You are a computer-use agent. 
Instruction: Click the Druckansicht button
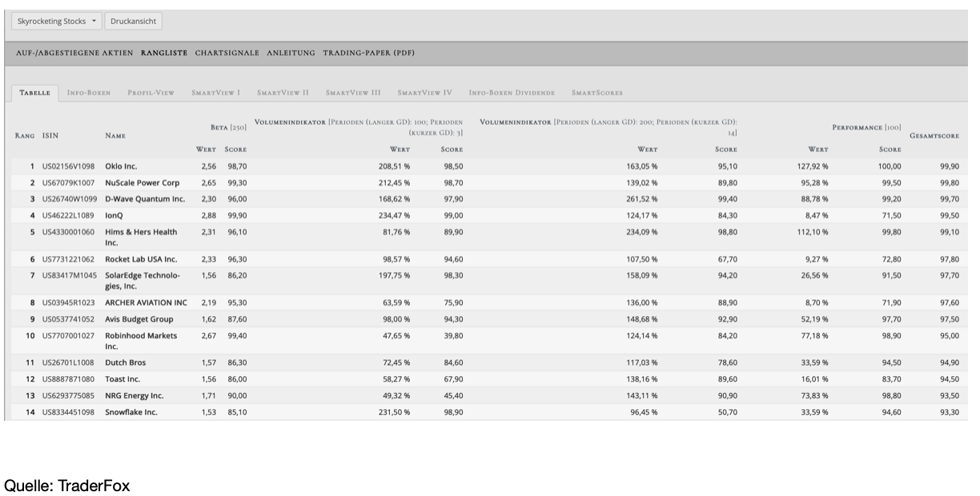pyautogui.click(x=134, y=21)
